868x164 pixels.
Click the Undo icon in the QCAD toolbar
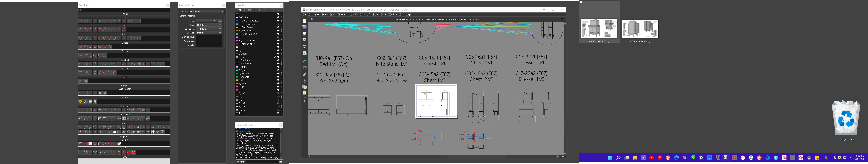[305, 62]
